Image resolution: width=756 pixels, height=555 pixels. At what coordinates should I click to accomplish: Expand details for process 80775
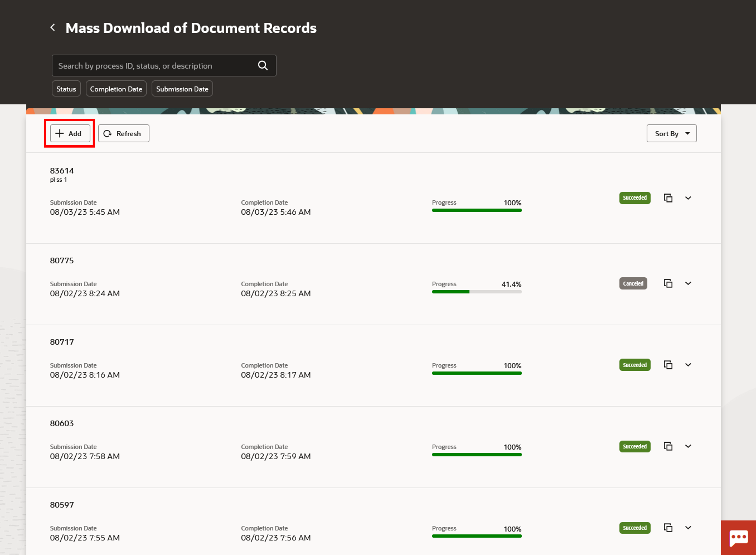(x=688, y=283)
